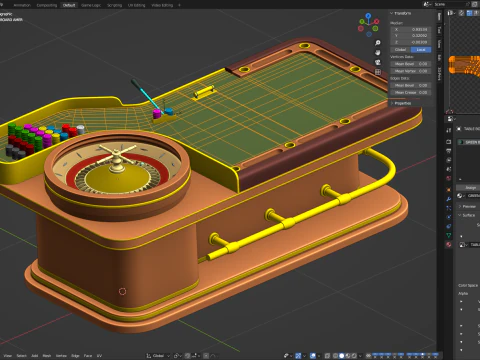Switch to the Animation workspace tab
The width and height of the screenshot is (480, 360).
(x=22, y=5)
